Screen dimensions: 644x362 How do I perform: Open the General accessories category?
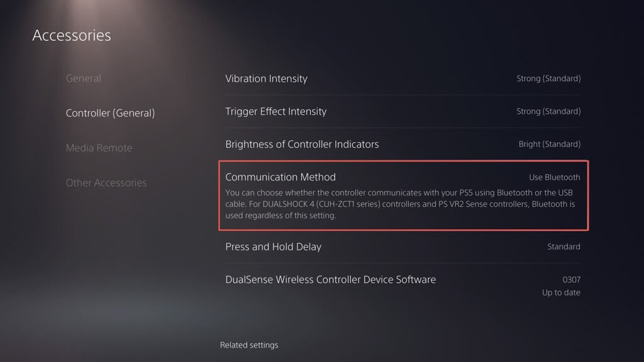[83, 79]
